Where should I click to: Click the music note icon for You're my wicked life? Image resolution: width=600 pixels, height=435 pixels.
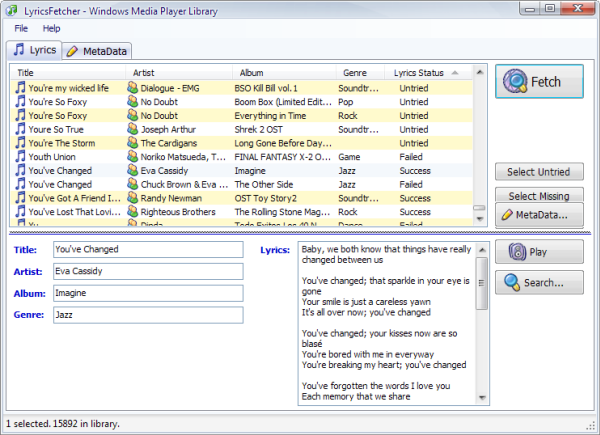pos(20,88)
